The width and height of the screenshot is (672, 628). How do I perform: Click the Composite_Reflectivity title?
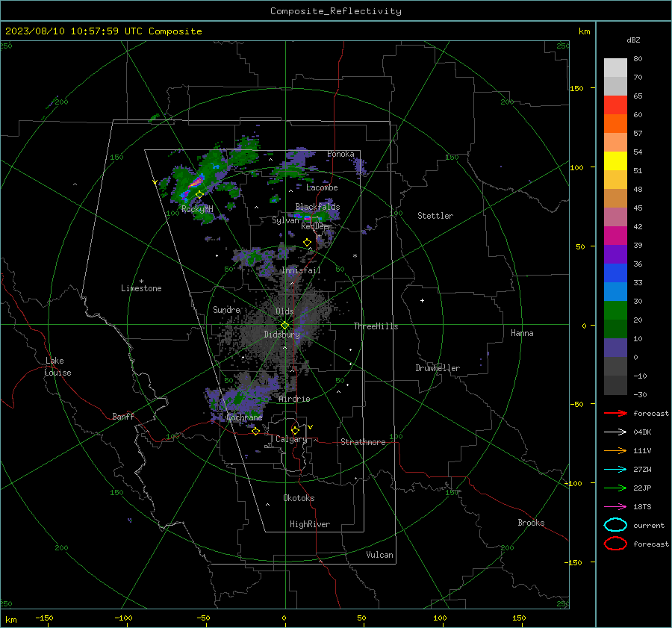point(336,11)
